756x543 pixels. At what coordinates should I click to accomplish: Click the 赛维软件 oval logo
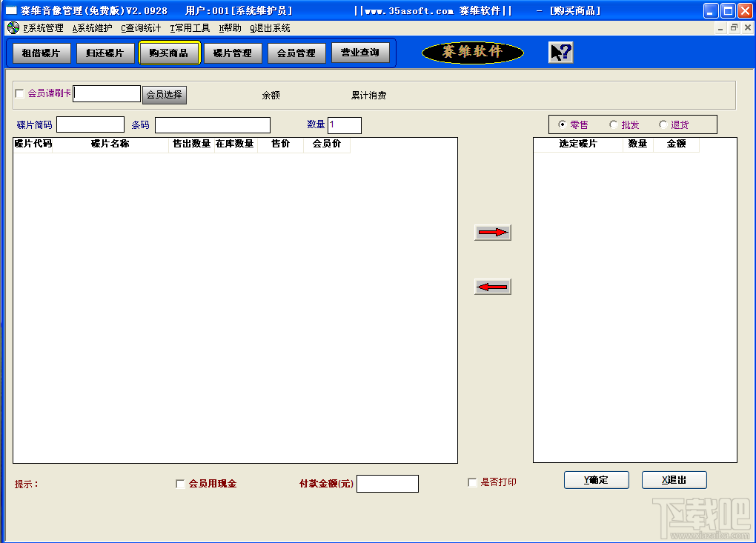pos(473,52)
